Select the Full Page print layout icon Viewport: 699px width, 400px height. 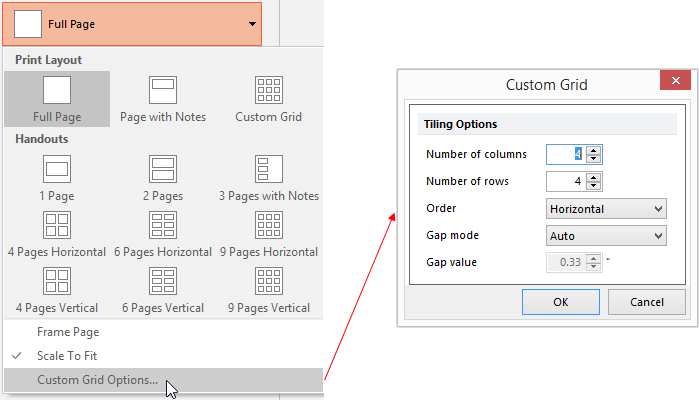[56, 92]
